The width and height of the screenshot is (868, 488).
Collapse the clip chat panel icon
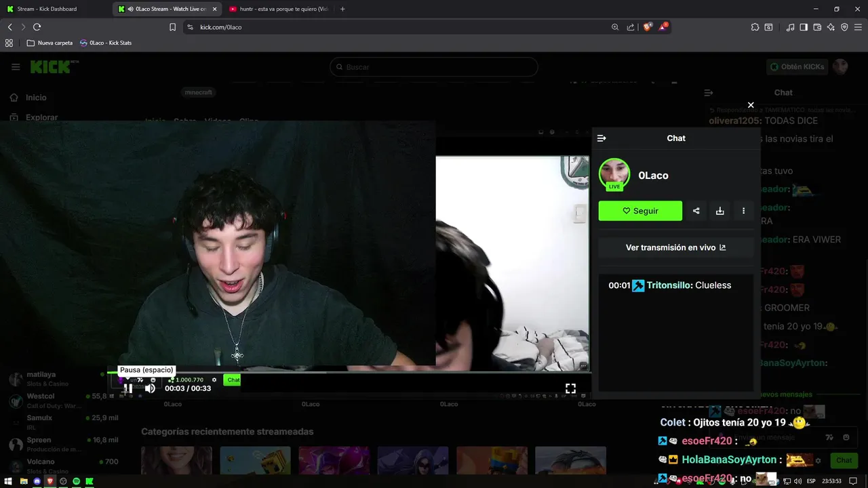(601, 138)
